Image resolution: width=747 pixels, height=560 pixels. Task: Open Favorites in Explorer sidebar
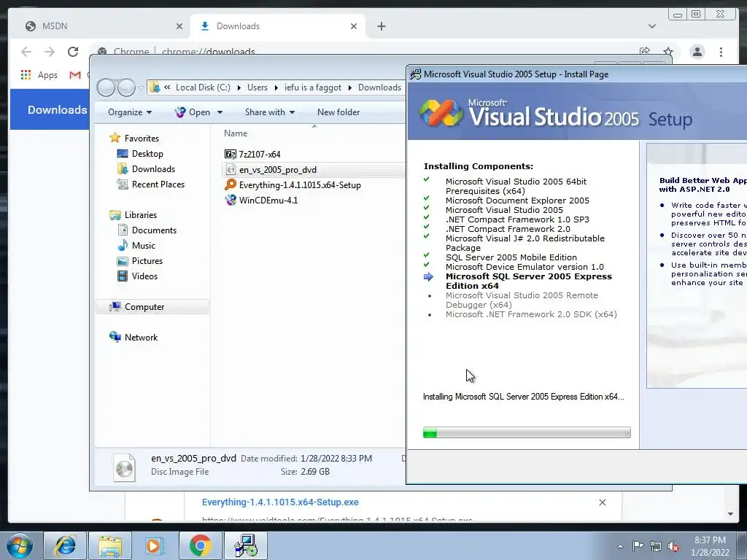pos(142,138)
